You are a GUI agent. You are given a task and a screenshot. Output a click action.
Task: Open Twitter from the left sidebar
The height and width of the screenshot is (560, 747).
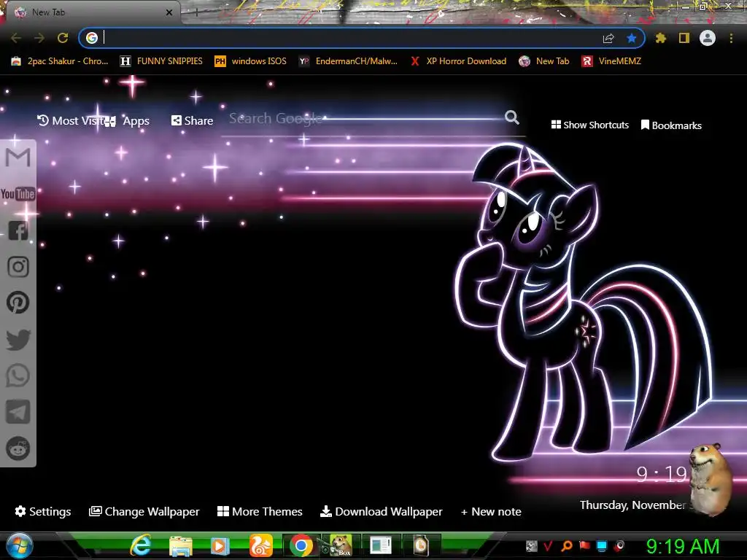point(18,340)
